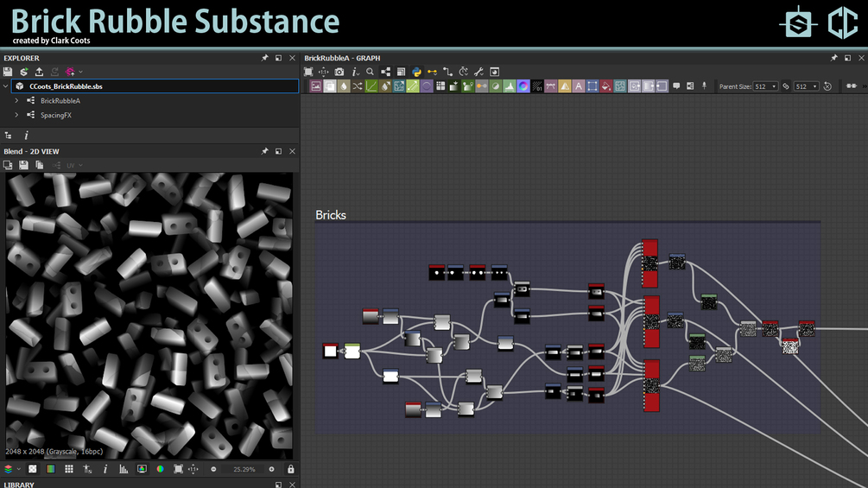
Task: Collapse the CCoots_BrickRubble.sbs package
Action: click(5, 86)
